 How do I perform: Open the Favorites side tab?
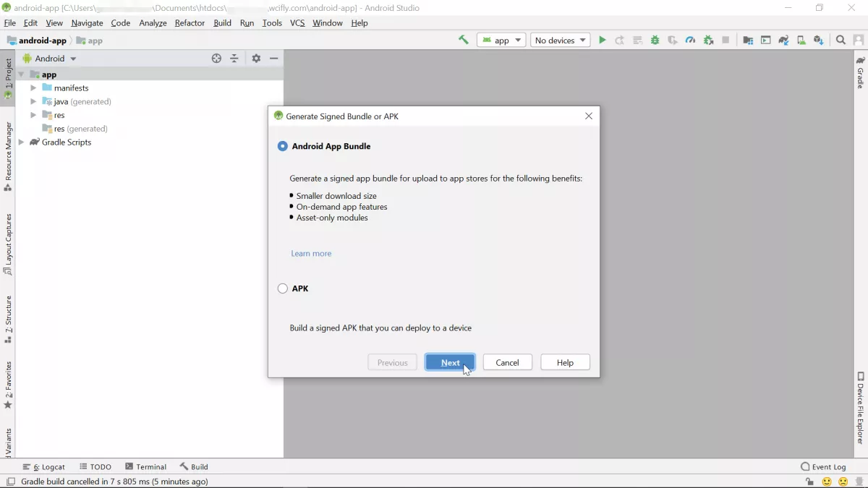8,385
